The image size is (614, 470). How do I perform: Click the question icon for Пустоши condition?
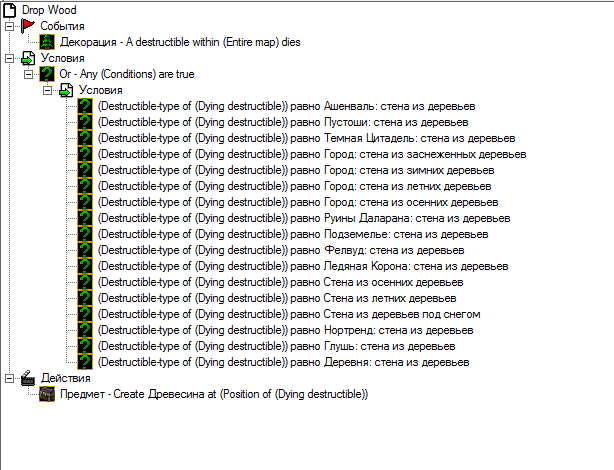[x=85, y=122]
